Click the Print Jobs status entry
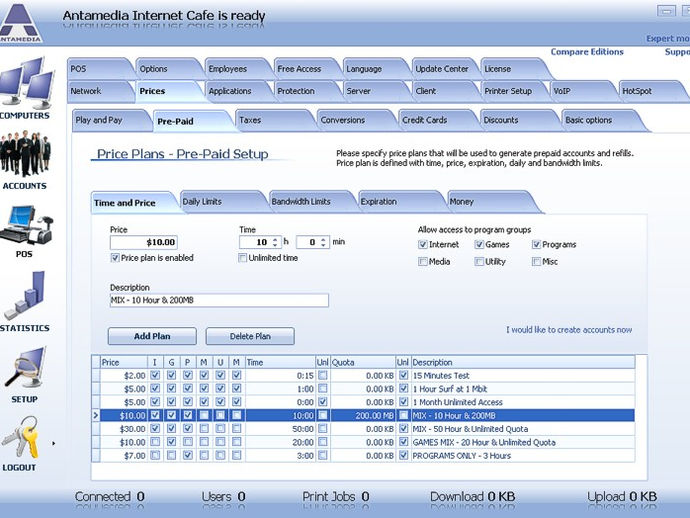Screen dimensions: 690x518 (x=336, y=497)
